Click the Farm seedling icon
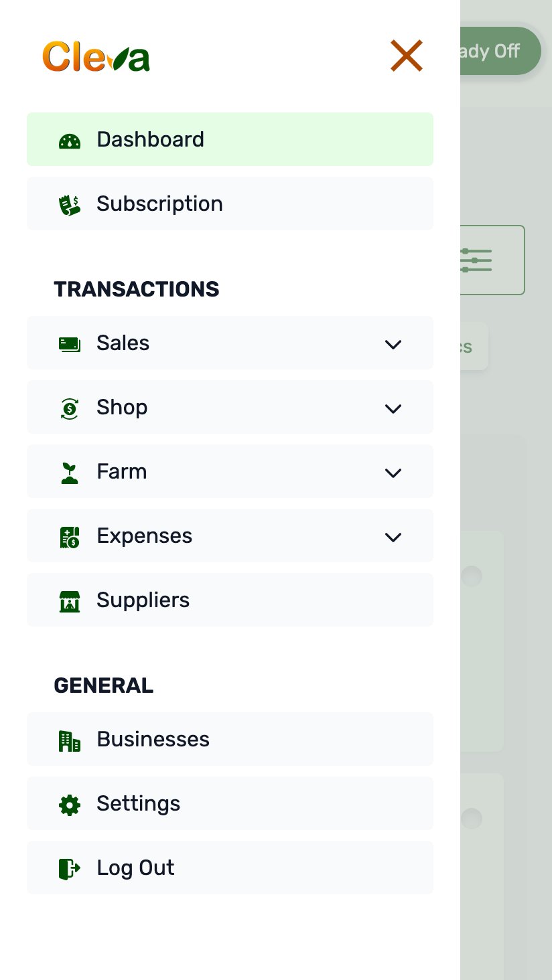The image size is (552, 980). click(70, 472)
